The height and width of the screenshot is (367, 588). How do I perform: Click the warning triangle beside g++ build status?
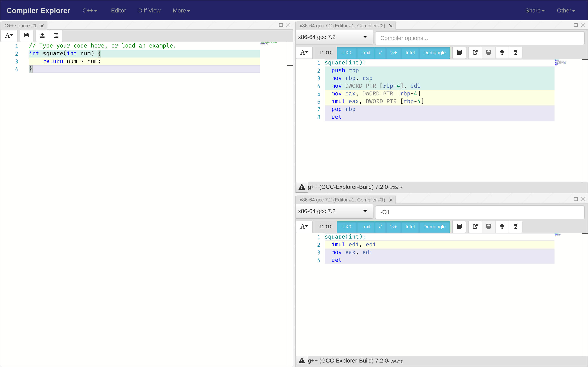pyautogui.click(x=301, y=187)
